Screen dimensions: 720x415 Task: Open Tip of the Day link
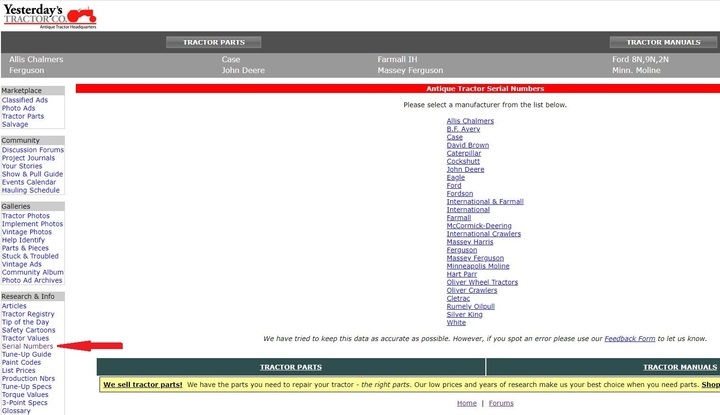[25, 322]
